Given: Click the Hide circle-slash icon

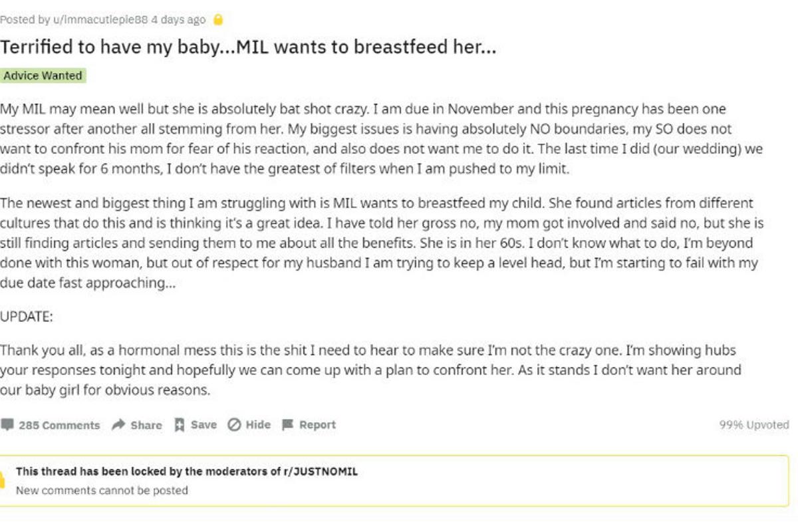Looking at the screenshot, I should 234,425.
